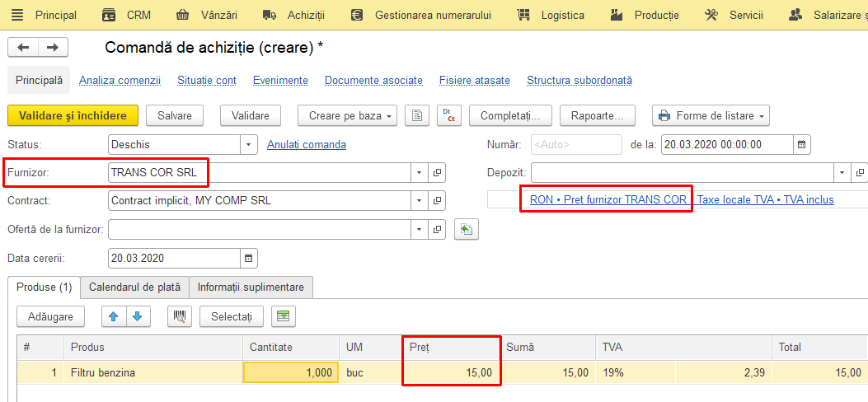Open the Fișiere atașate link

[x=475, y=81]
